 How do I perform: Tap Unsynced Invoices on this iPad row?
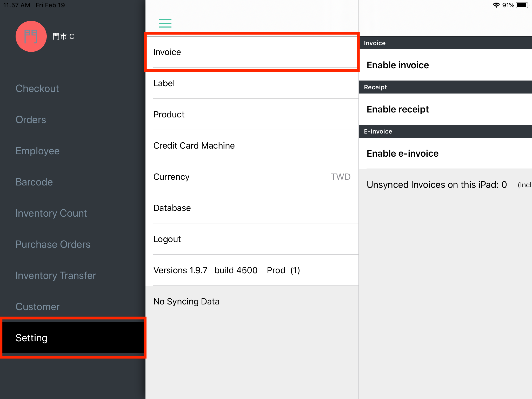[x=445, y=184]
